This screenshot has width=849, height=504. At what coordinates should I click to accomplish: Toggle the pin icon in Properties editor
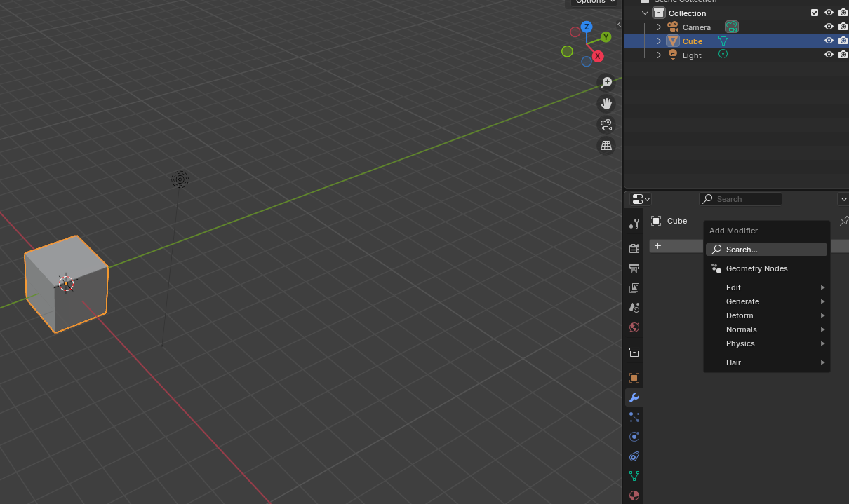pos(844,221)
